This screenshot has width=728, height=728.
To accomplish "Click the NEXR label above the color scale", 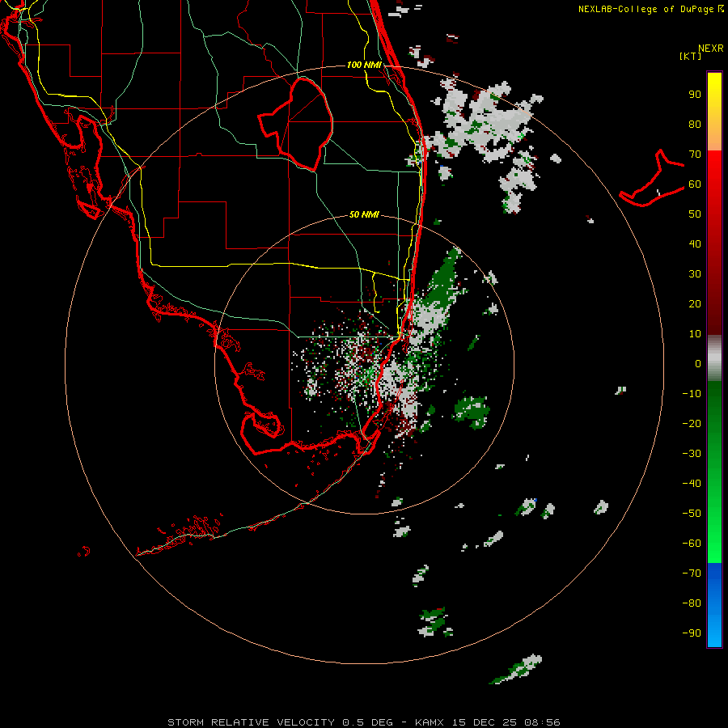I will (711, 49).
